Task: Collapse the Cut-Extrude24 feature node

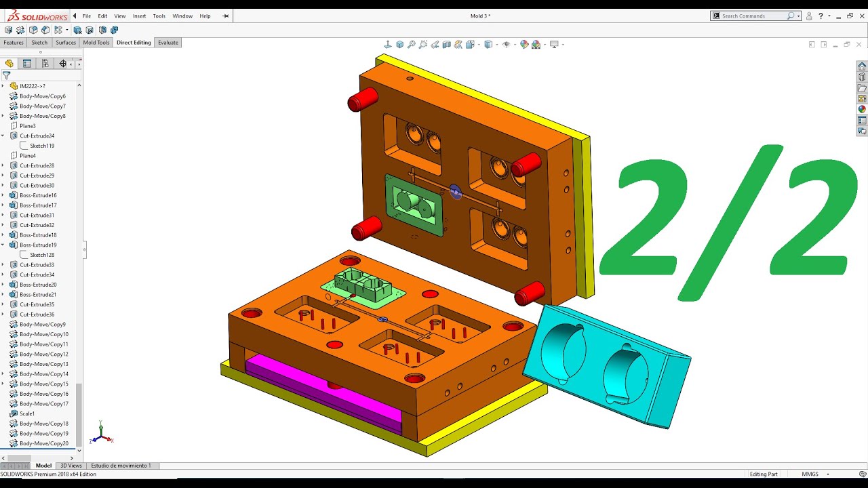Action: point(3,136)
